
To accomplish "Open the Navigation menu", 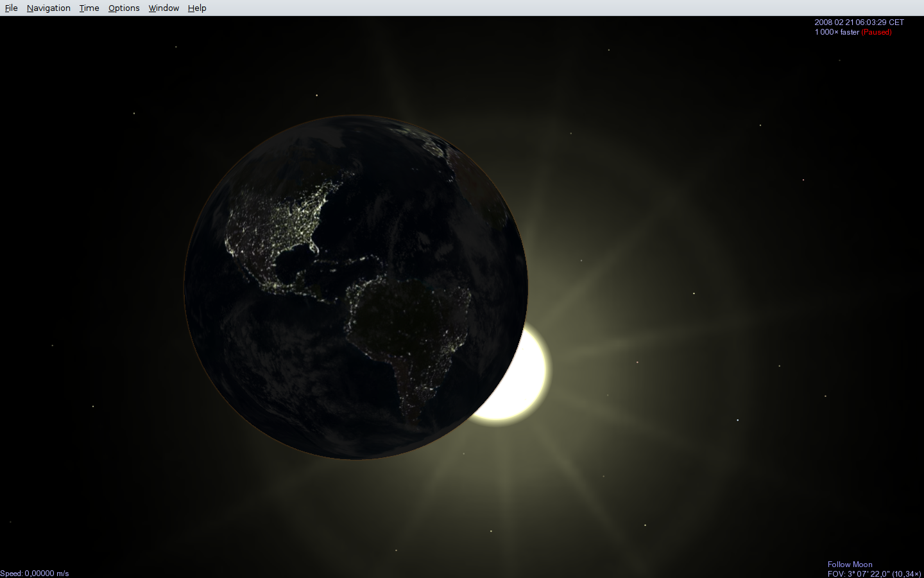I will pos(48,8).
